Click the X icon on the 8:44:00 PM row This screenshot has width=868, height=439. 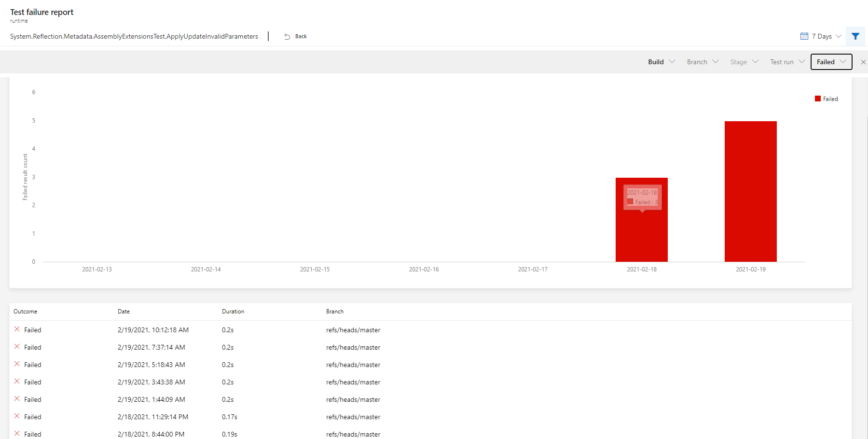point(17,434)
